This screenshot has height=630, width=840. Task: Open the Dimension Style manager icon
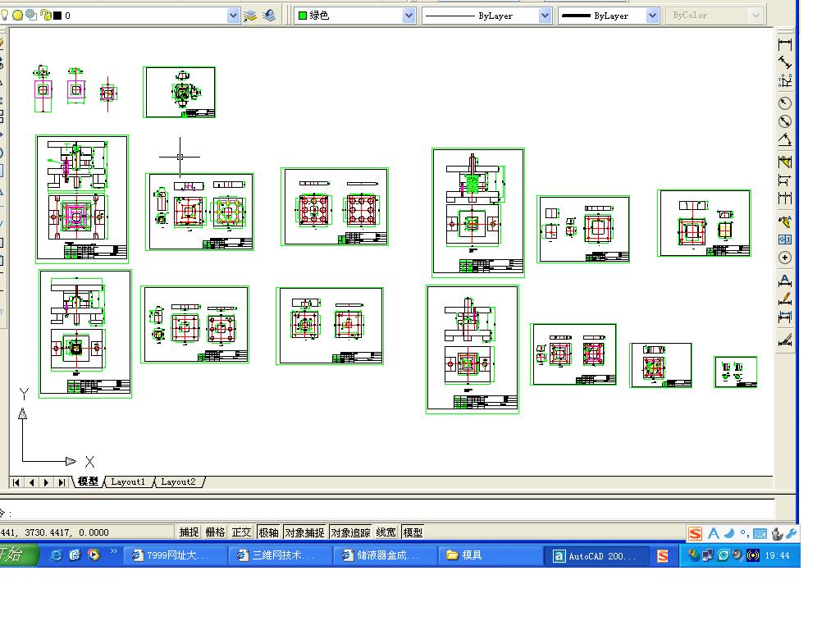[x=785, y=340]
